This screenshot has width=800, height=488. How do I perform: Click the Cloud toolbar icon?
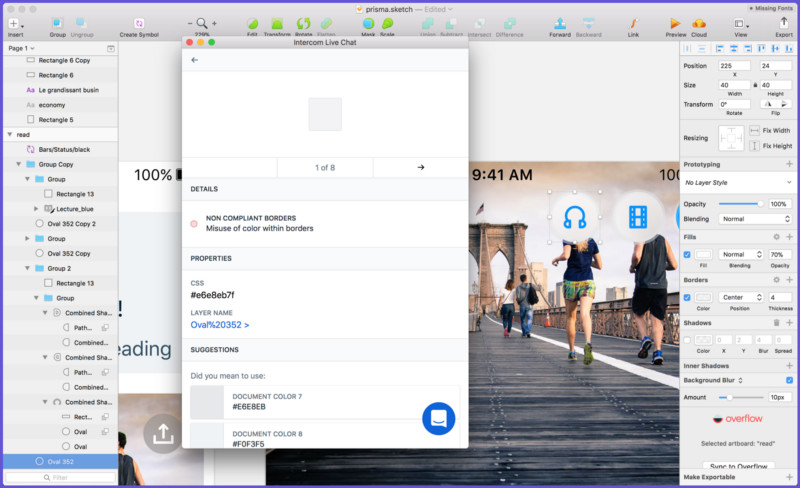pos(698,23)
